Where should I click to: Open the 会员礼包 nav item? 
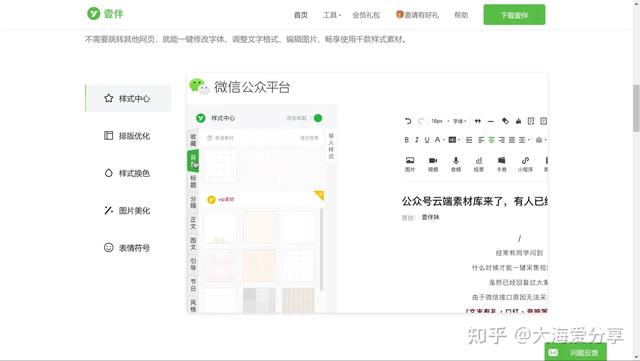pyautogui.click(x=366, y=15)
